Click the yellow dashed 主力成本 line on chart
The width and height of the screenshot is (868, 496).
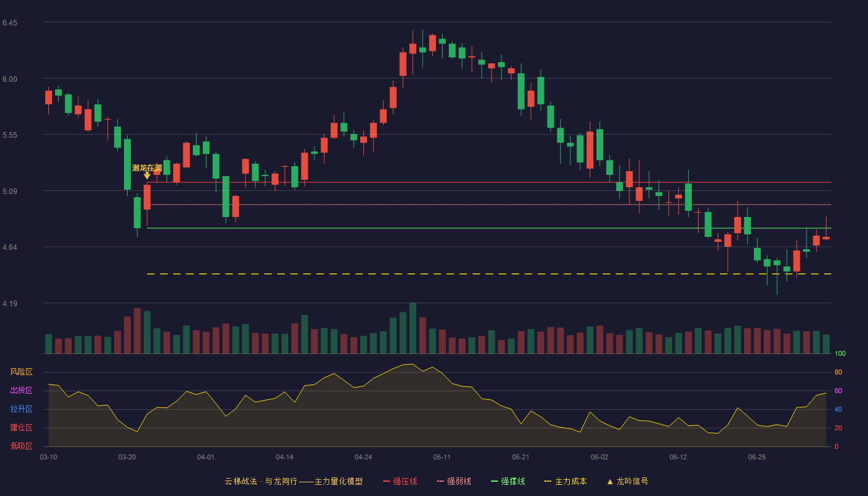tap(489, 273)
